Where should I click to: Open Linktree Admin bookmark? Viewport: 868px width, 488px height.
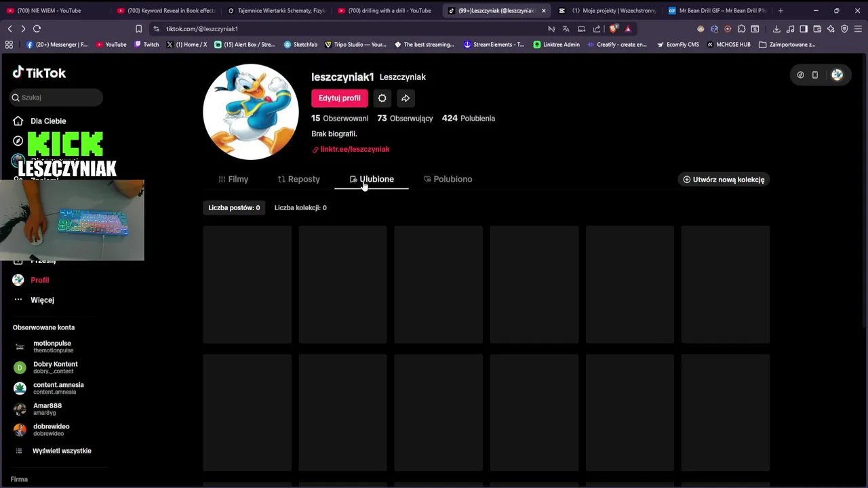(x=556, y=45)
